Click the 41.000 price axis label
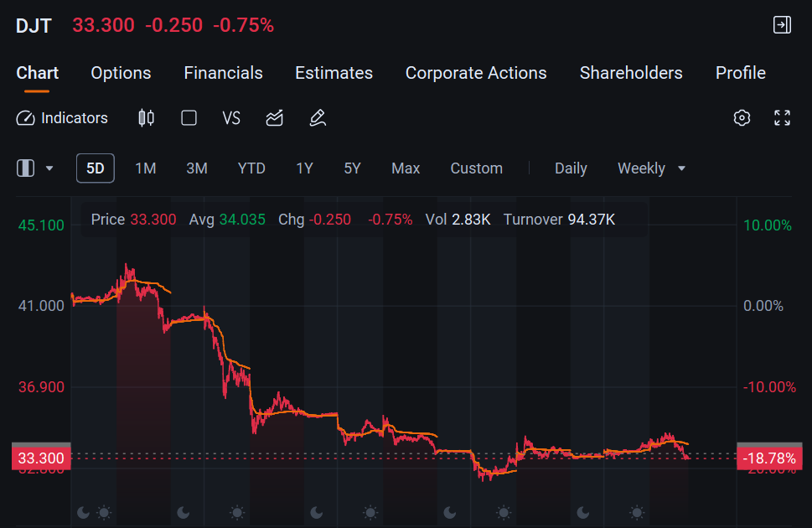This screenshot has width=812, height=528. (41, 306)
